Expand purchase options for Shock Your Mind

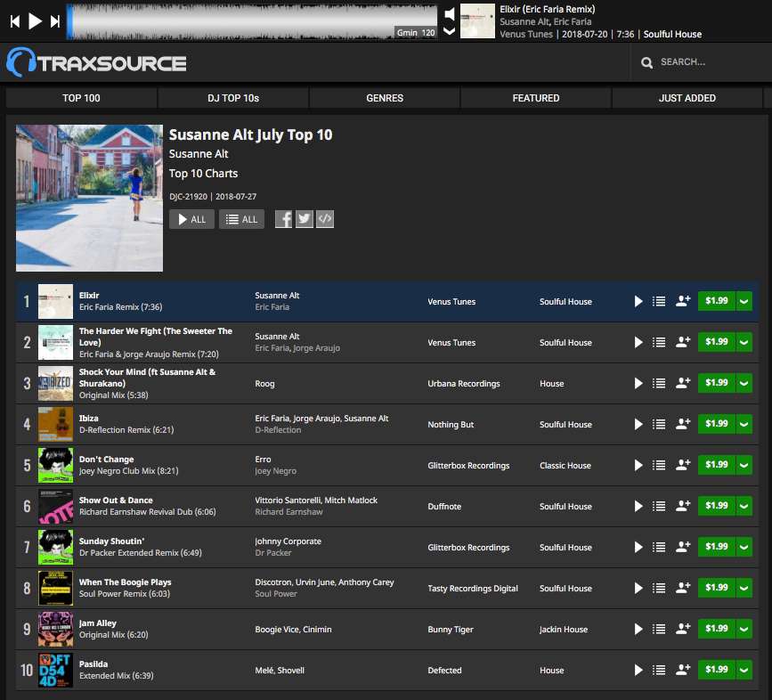pos(744,382)
